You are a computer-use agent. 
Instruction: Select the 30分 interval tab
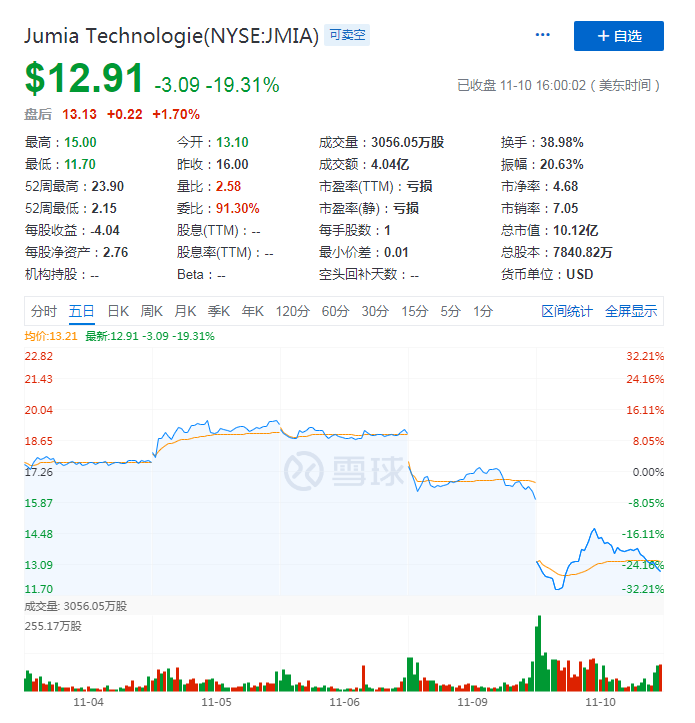375,312
